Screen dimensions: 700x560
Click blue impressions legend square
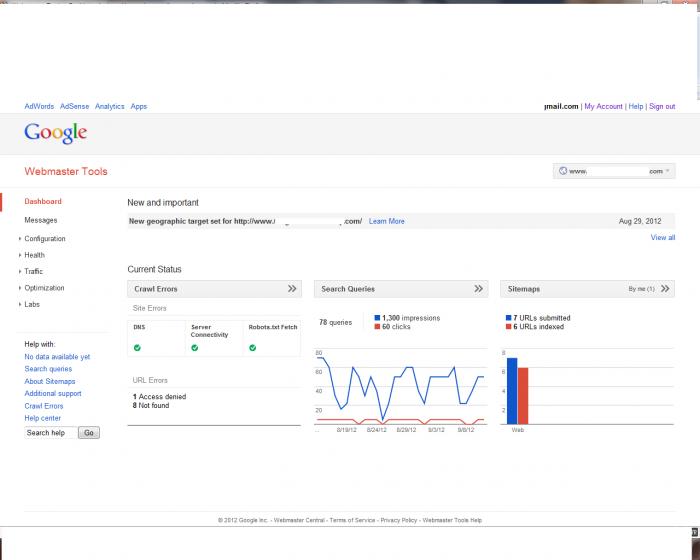pyautogui.click(x=377, y=318)
